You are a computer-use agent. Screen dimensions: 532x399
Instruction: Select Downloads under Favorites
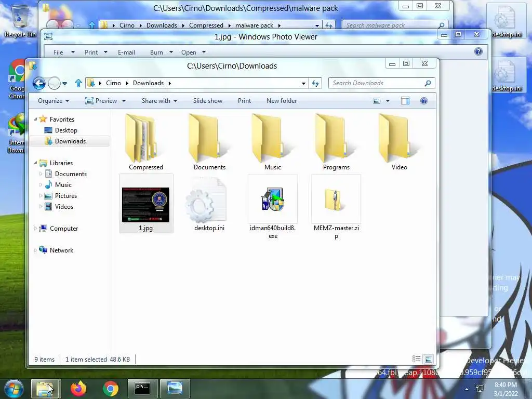(70, 141)
